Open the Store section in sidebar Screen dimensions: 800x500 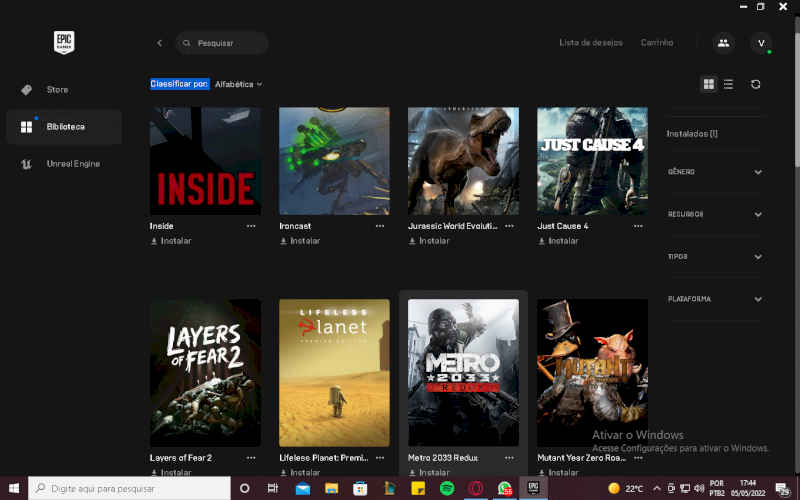57,90
